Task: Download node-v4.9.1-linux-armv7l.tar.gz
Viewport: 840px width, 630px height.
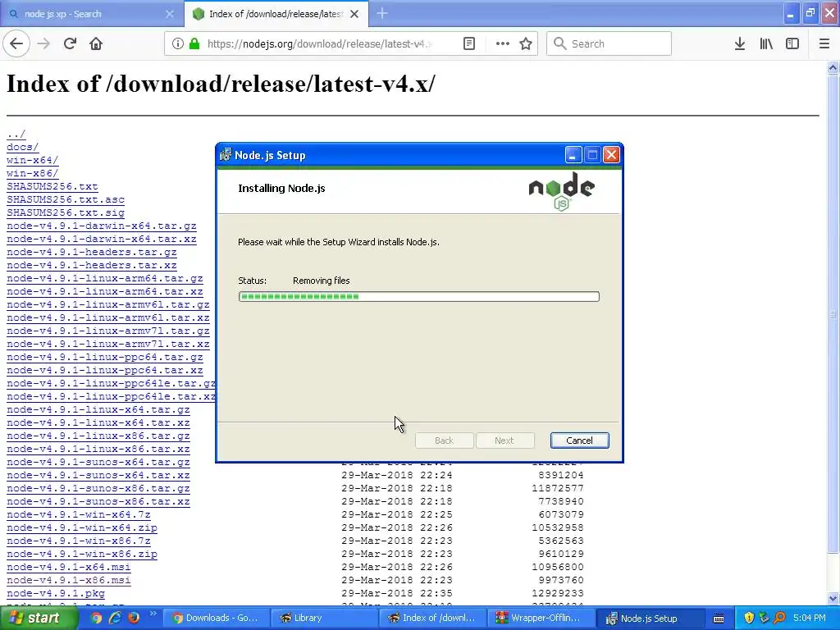Action: 107,331
